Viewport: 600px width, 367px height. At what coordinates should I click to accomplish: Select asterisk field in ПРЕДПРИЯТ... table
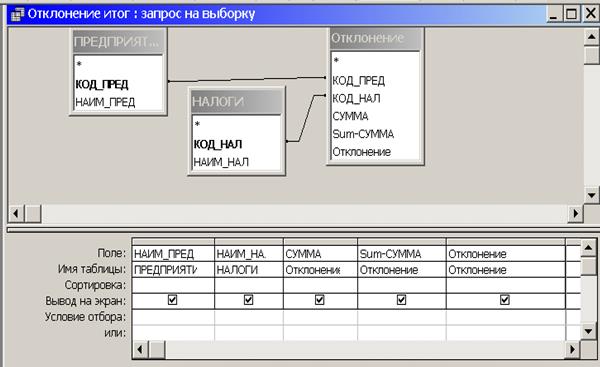pos(79,64)
